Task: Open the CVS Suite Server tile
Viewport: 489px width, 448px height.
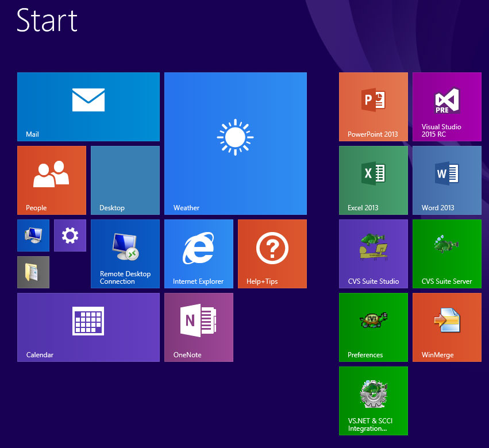Action: pos(447,254)
